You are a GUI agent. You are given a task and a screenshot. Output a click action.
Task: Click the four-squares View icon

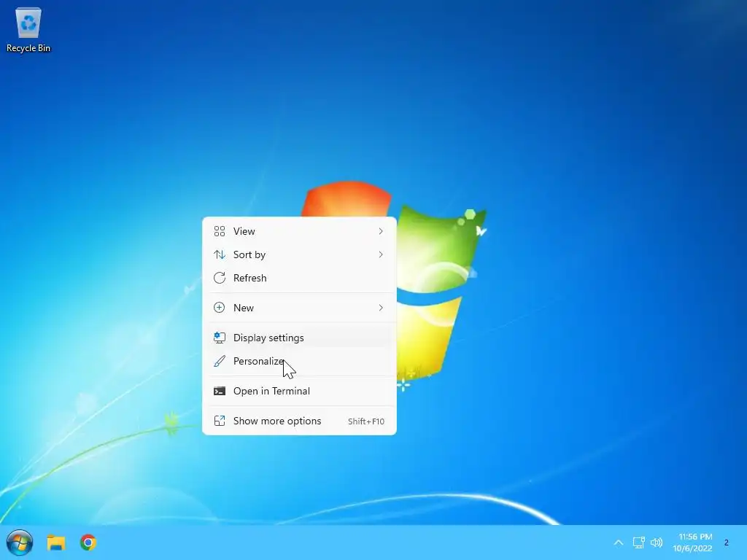point(219,231)
